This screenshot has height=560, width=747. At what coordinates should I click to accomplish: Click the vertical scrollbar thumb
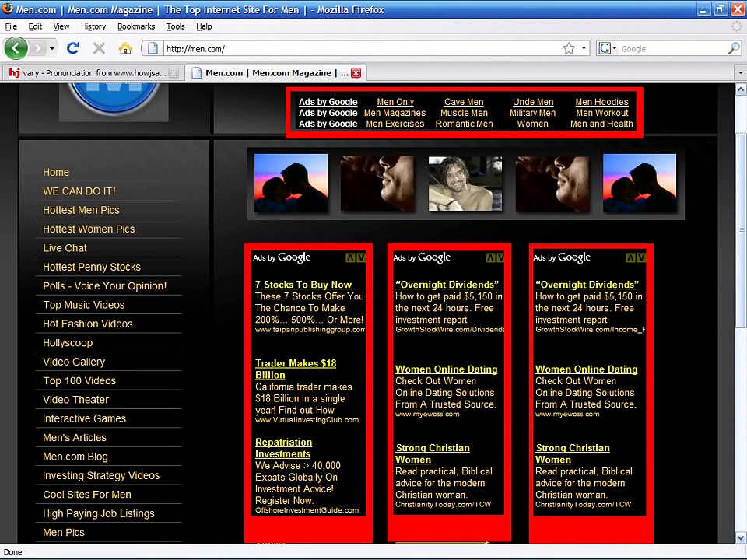[x=741, y=231]
